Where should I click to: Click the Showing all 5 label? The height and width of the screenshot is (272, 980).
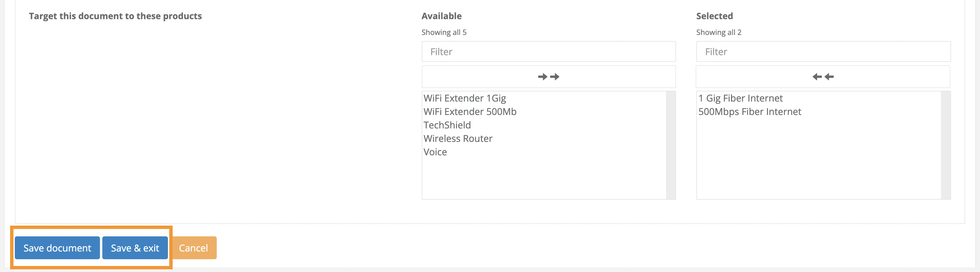pyautogui.click(x=443, y=32)
